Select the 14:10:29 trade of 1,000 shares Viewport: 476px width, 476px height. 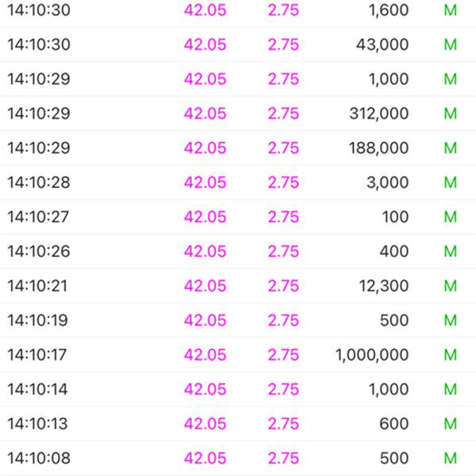pyautogui.click(x=238, y=79)
